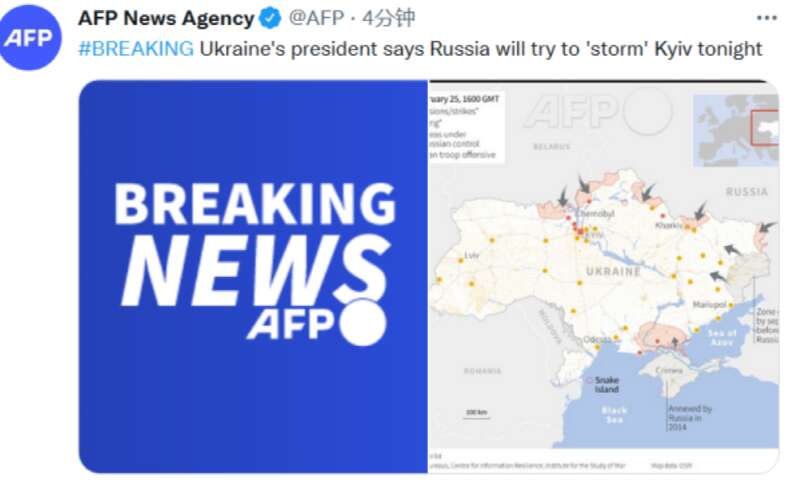Image resolution: width=800 pixels, height=492 pixels.
Task: Open the AFP News Agency display name
Action: (x=166, y=18)
